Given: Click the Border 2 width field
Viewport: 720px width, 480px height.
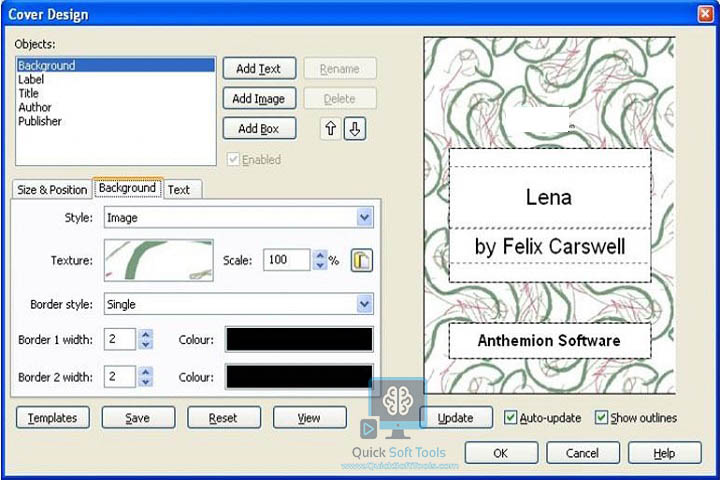Looking at the screenshot, I should tap(120, 377).
